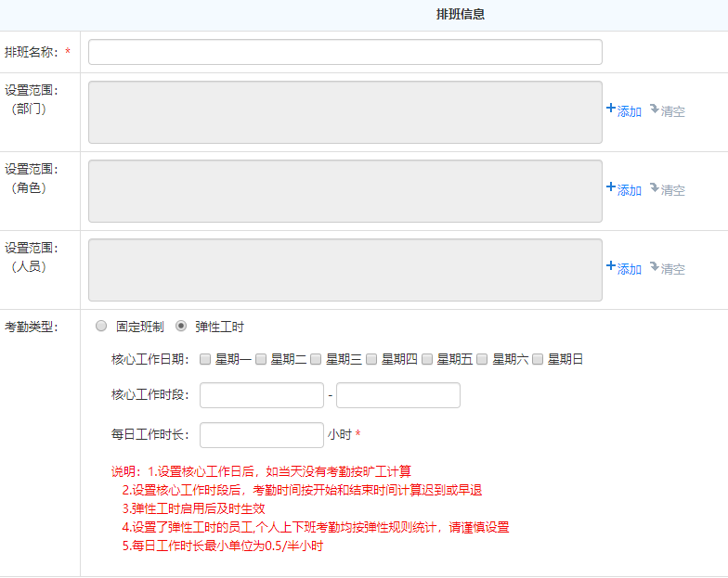The image size is (728, 578).
Task: Tick the 星期六 checkbox
Action: click(482, 360)
